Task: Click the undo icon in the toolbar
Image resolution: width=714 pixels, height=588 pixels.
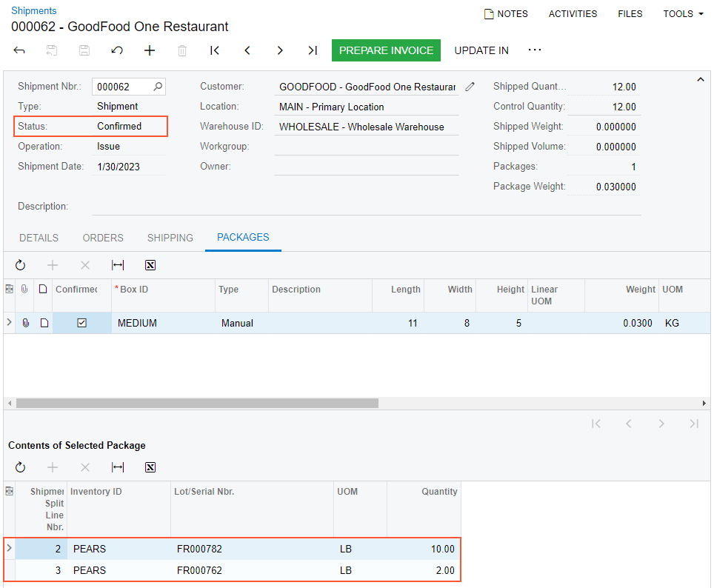Action: tap(117, 50)
